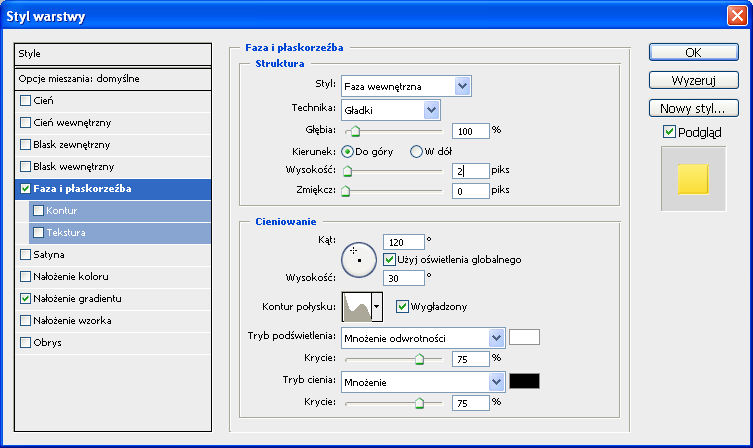Toggle the Podgląd preview checkbox
This screenshot has height=448, width=753.
point(670,131)
